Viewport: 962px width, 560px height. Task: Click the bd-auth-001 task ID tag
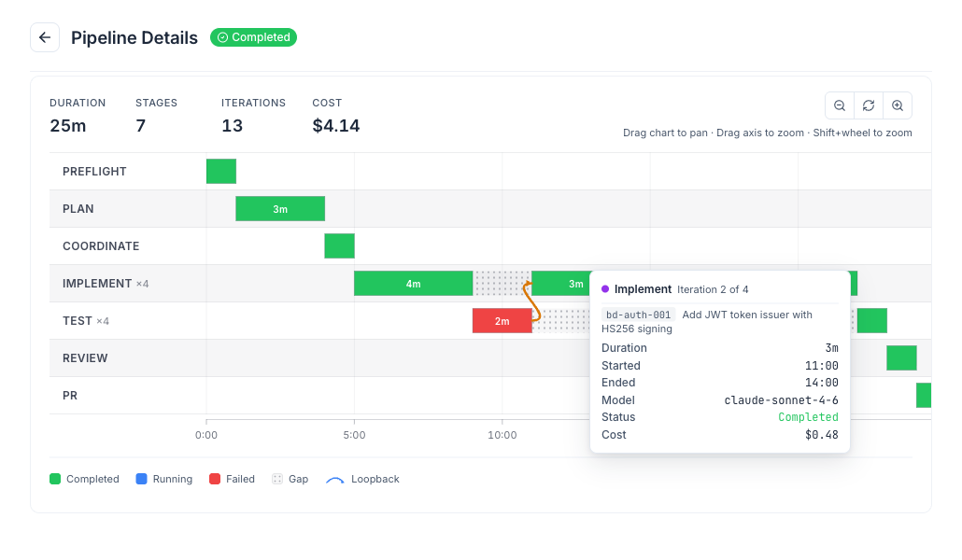(x=638, y=315)
